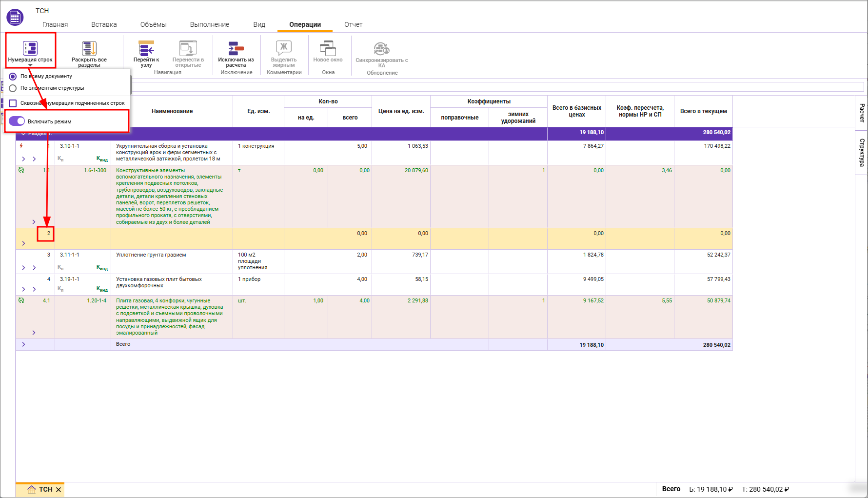Click Синхронизировать с КА icon
The width and height of the screenshot is (868, 498).
(381, 49)
